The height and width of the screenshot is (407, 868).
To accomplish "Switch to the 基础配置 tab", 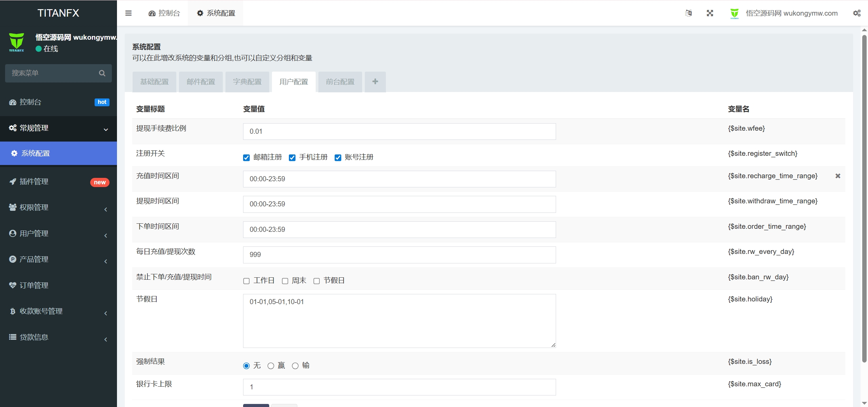I will 154,82.
